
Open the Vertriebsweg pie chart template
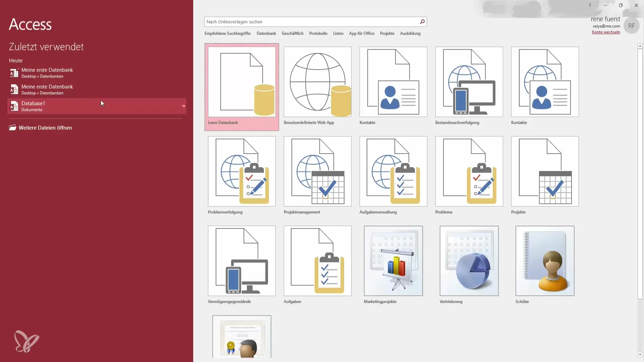click(x=469, y=261)
